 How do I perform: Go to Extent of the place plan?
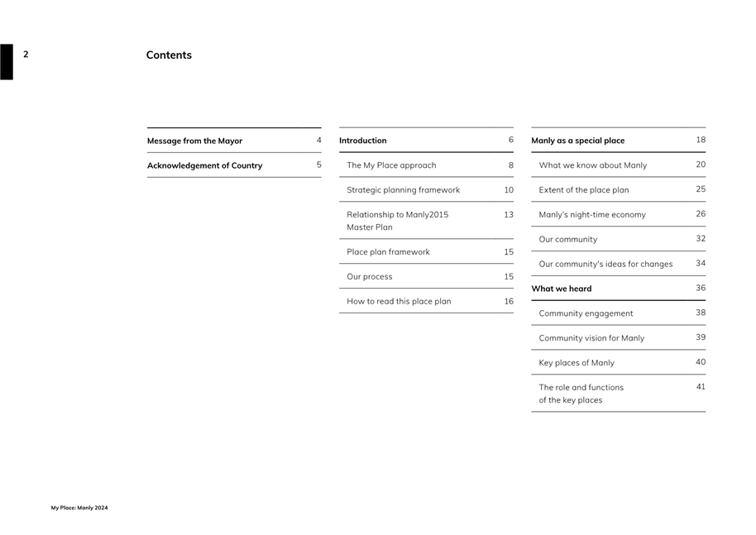click(x=583, y=190)
